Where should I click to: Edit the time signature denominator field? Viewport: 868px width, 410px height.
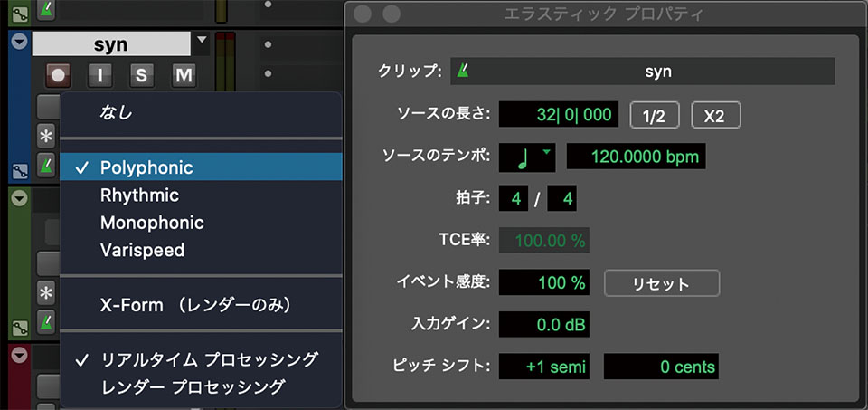pos(561,198)
